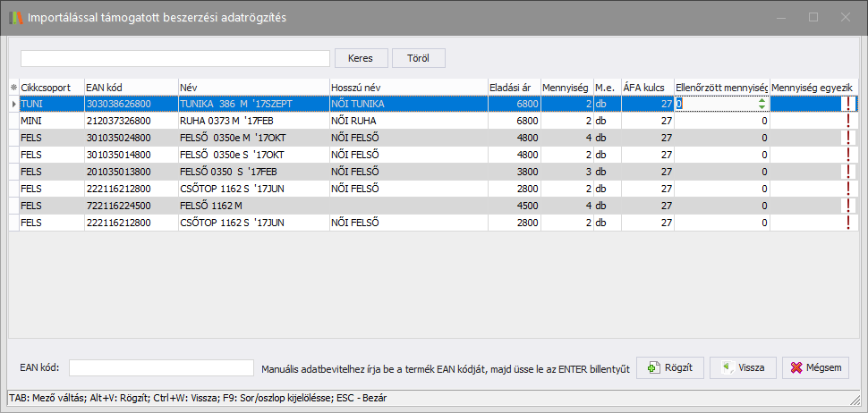Click the asterisk column chooser icon in the grid header
The width and height of the screenshot is (868, 413).
pyautogui.click(x=13, y=88)
